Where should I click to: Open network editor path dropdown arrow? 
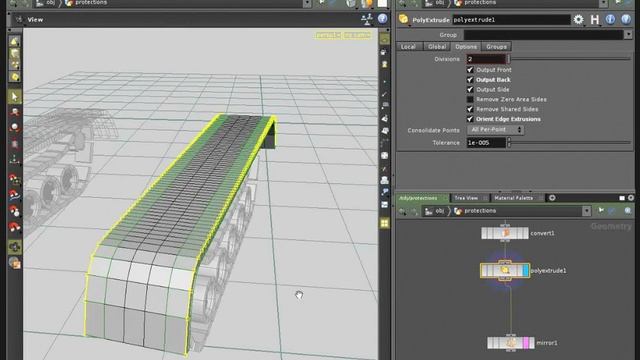pos(586,211)
